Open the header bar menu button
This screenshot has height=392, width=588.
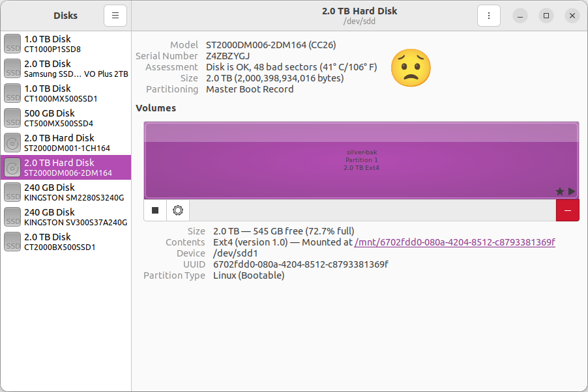click(x=115, y=15)
